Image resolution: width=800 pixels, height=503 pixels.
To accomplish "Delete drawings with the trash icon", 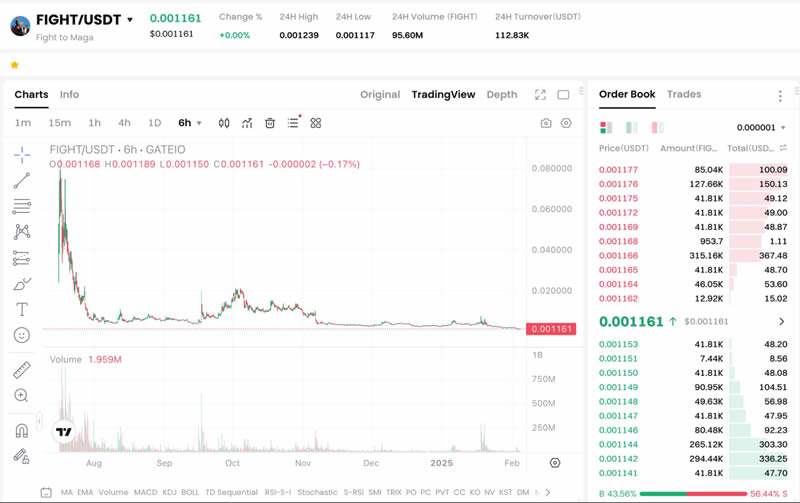I will tap(270, 123).
